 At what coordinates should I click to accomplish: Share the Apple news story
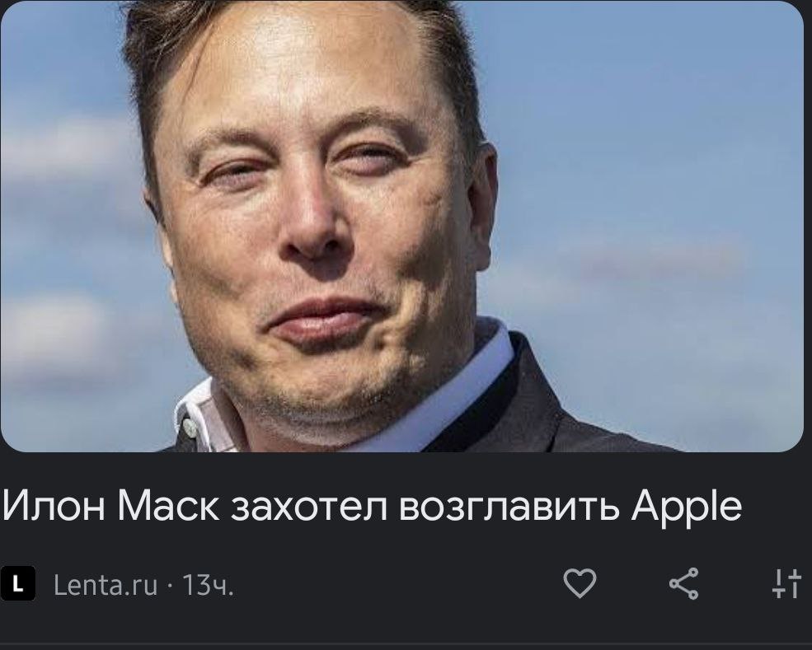(684, 583)
